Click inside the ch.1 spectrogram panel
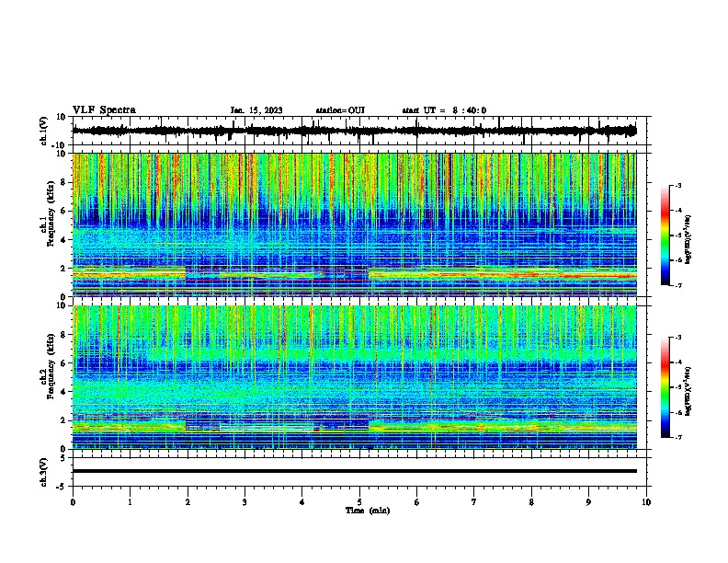728x563 pixels. tap(354, 224)
